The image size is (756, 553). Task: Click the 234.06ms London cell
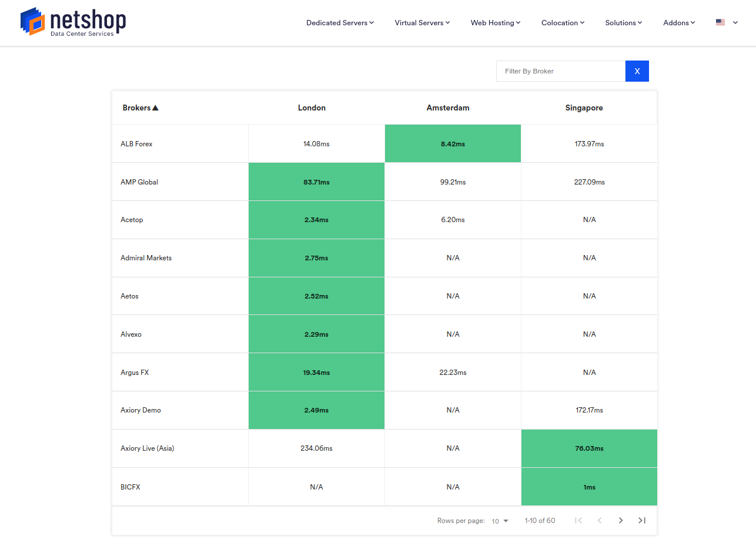point(316,448)
